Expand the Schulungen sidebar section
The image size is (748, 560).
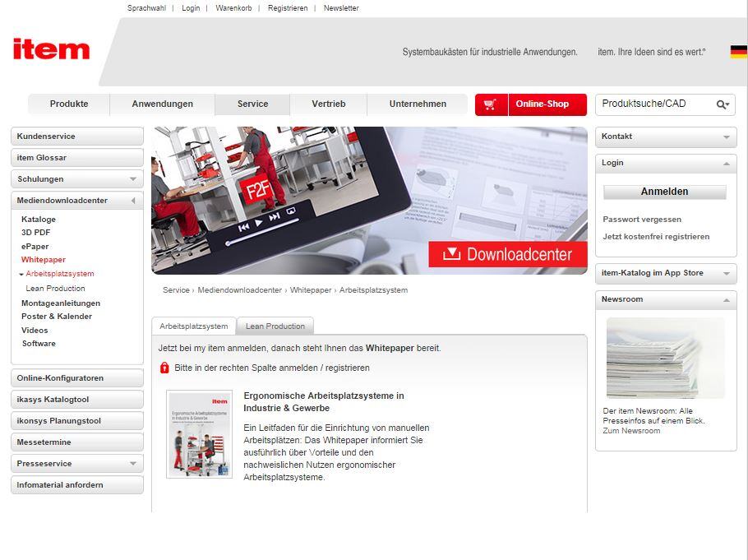pos(132,179)
